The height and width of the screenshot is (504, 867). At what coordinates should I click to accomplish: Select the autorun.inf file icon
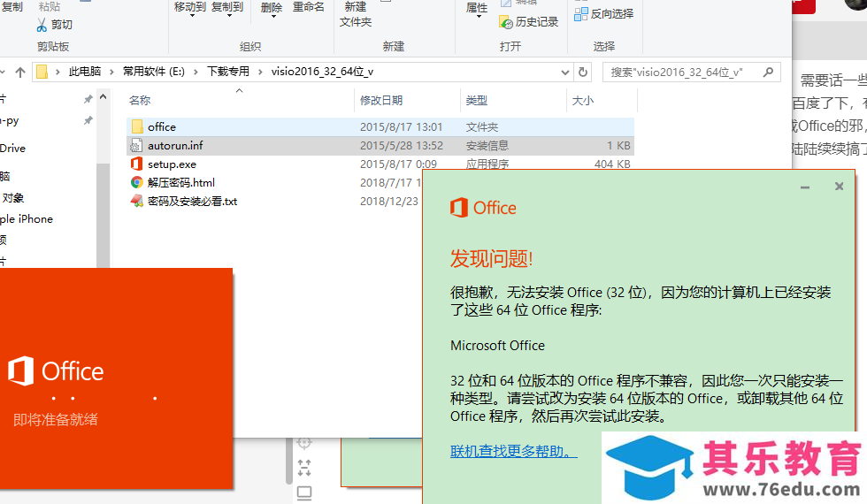(x=136, y=146)
